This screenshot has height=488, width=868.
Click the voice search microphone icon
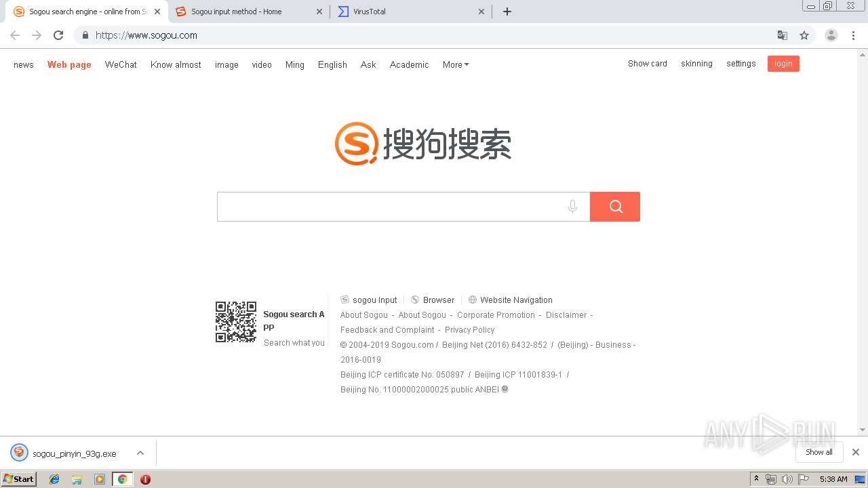(572, 207)
